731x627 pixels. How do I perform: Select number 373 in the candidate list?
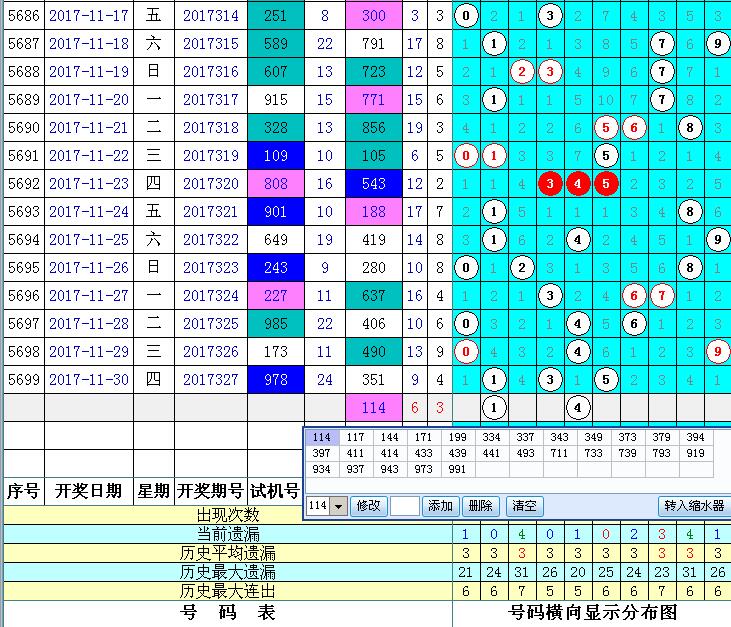pyautogui.click(x=628, y=437)
